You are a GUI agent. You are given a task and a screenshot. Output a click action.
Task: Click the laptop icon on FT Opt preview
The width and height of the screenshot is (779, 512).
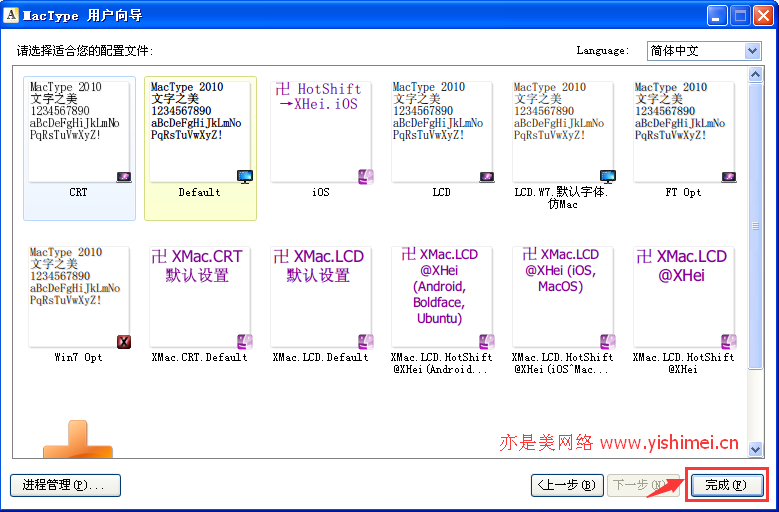729,177
